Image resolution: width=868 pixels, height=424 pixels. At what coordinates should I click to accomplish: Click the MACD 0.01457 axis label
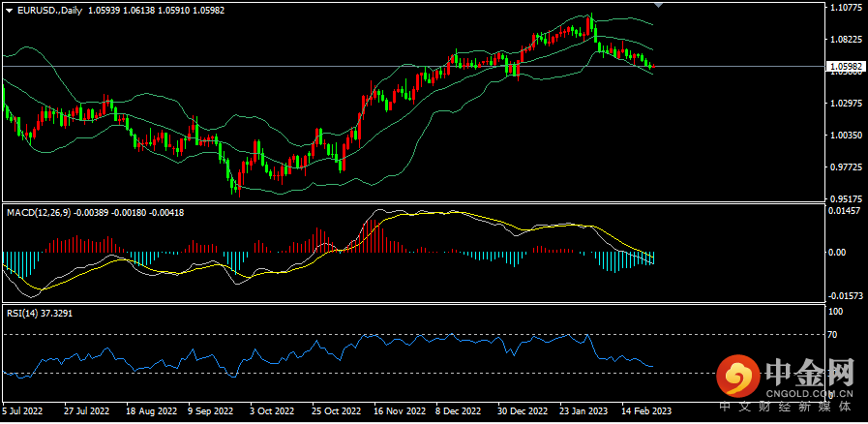(x=845, y=210)
